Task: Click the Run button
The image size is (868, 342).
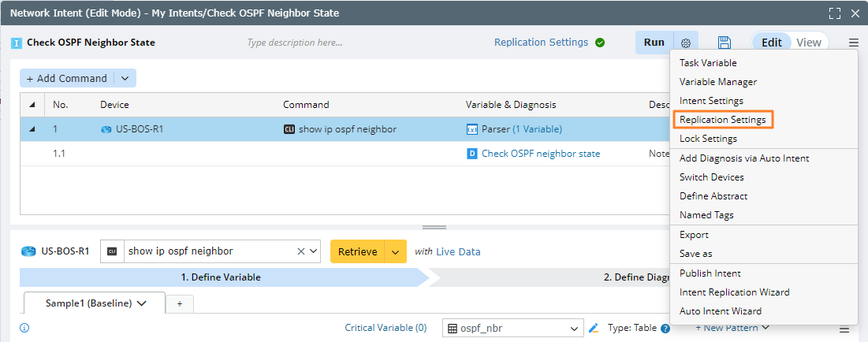Action: click(654, 43)
